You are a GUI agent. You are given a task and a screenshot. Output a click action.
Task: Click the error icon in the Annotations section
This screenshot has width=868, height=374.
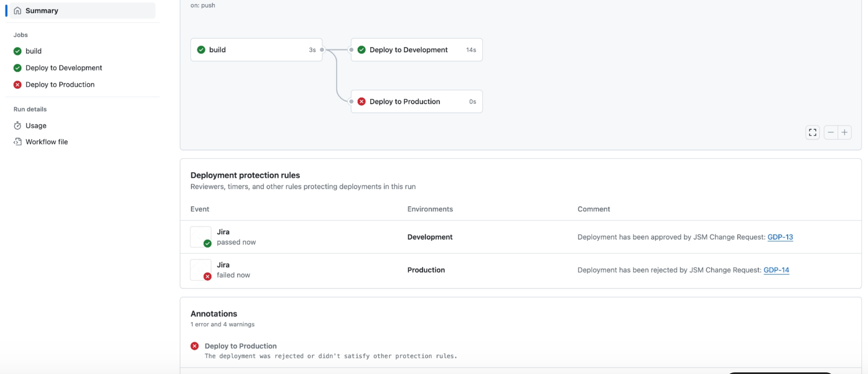(x=195, y=346)
